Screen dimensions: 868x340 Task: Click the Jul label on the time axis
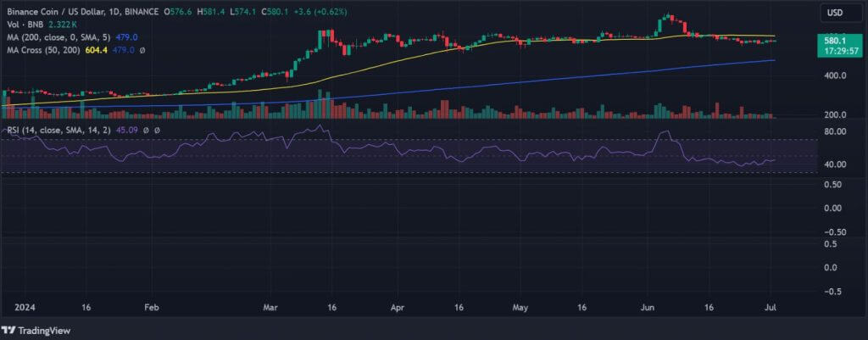click(x=770, y=307)
